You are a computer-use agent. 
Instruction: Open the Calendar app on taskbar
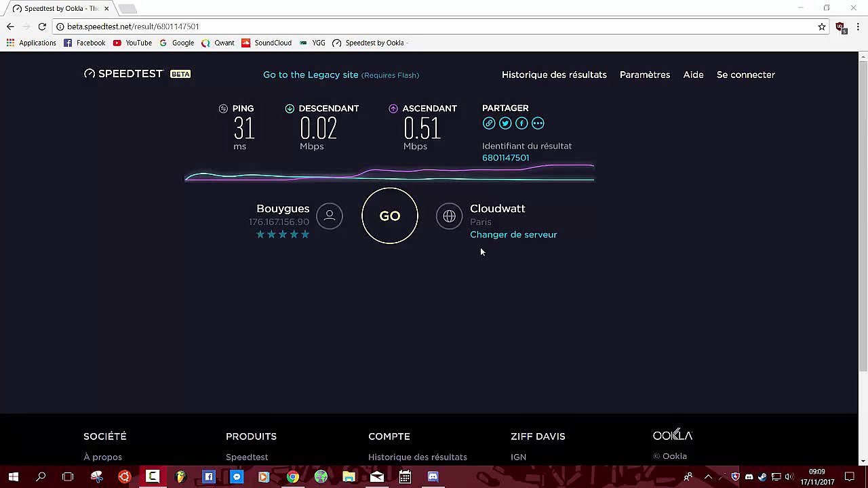click(x=405, y=477)
